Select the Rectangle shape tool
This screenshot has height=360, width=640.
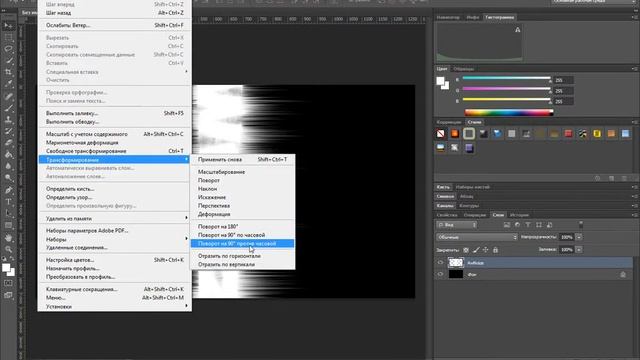(8, 225)
